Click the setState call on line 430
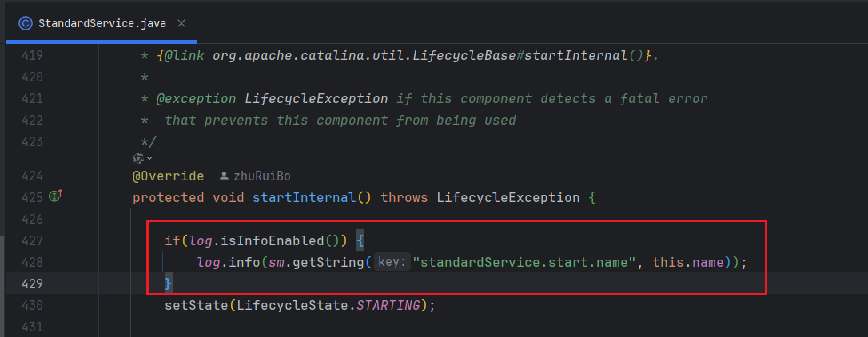 click(x=197, y=306)
